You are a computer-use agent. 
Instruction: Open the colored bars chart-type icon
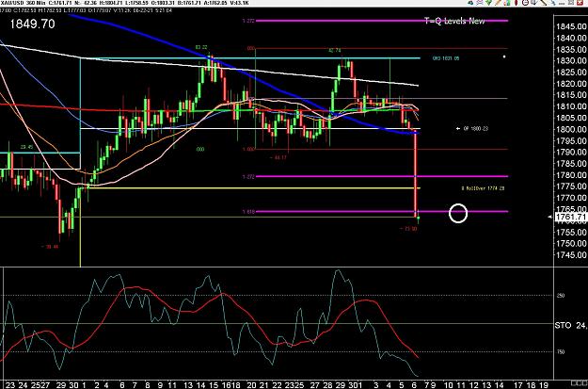point(507,3)
